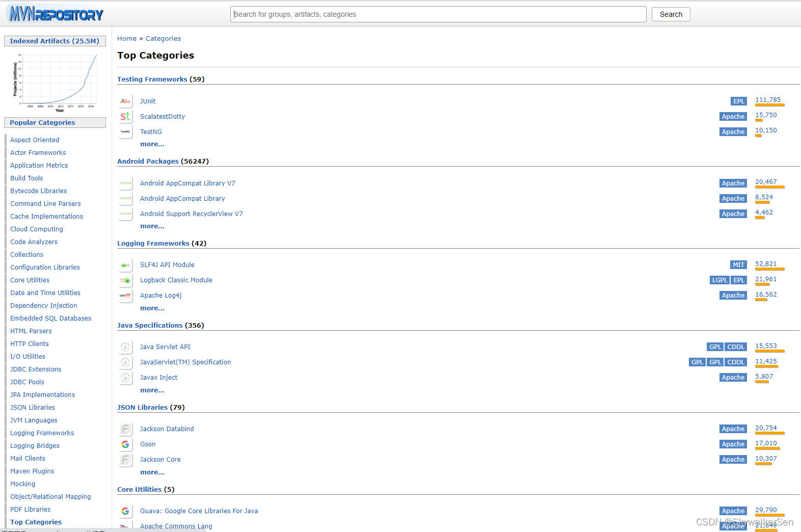The height and width of the screenshot is (532, 801).
Task: Open Aspect Oriented in sidebar
Action: 35,140
